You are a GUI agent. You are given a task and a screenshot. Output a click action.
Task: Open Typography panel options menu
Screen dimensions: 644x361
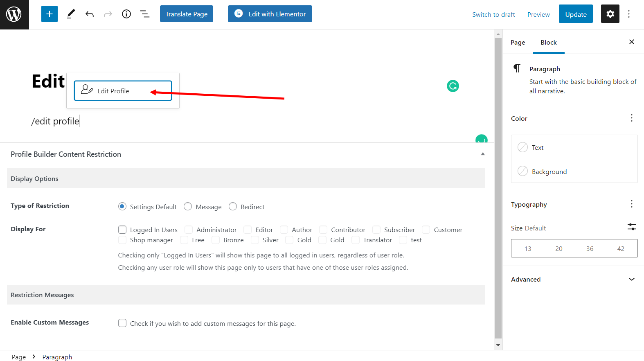(x=632, y=204)
